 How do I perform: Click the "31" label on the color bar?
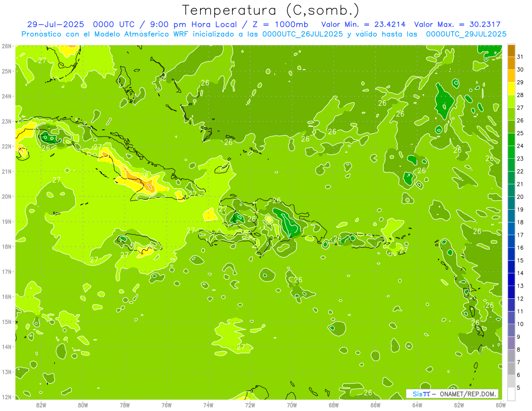coord(520,57)
